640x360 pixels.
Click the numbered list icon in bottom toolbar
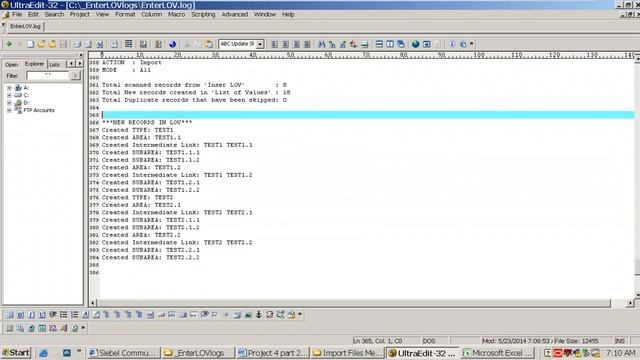pyautogui.click(x=74, y=315)
